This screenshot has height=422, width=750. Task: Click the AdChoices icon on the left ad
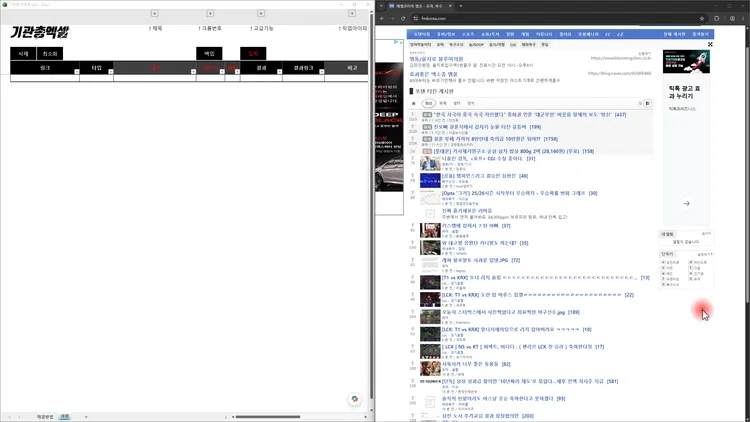tap(398, 42)
